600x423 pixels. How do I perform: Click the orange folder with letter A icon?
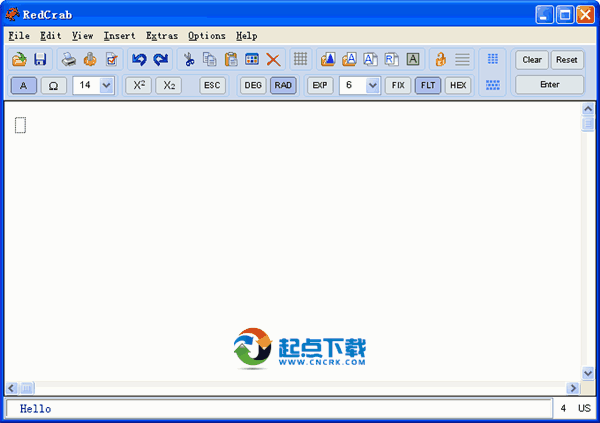[349, 59]
